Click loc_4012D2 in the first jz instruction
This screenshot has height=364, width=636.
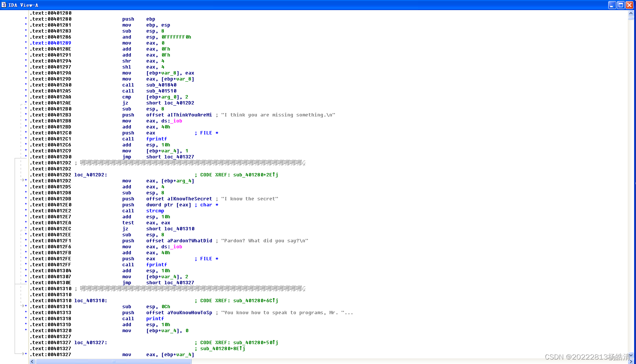coord(179,103)
